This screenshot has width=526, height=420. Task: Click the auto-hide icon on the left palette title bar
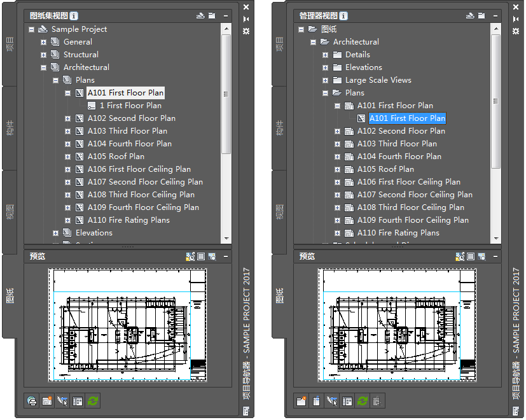click(246, 19)
